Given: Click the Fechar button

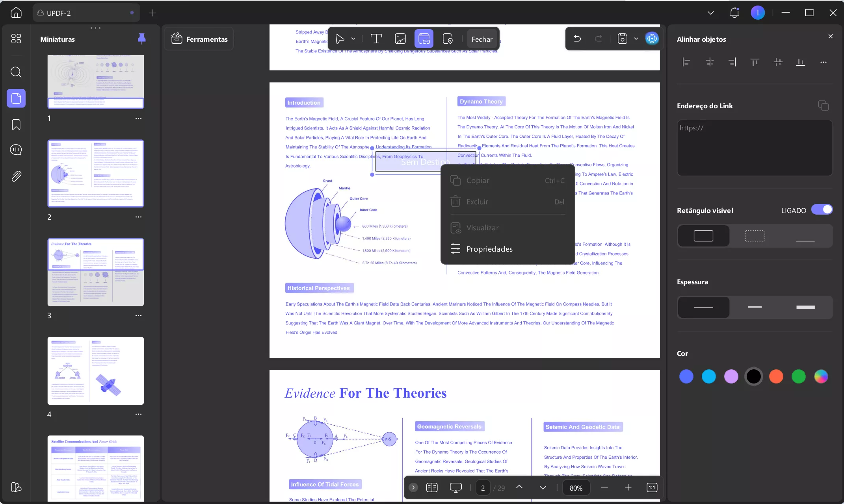Looking at the screenshot, I should [482, 39].
